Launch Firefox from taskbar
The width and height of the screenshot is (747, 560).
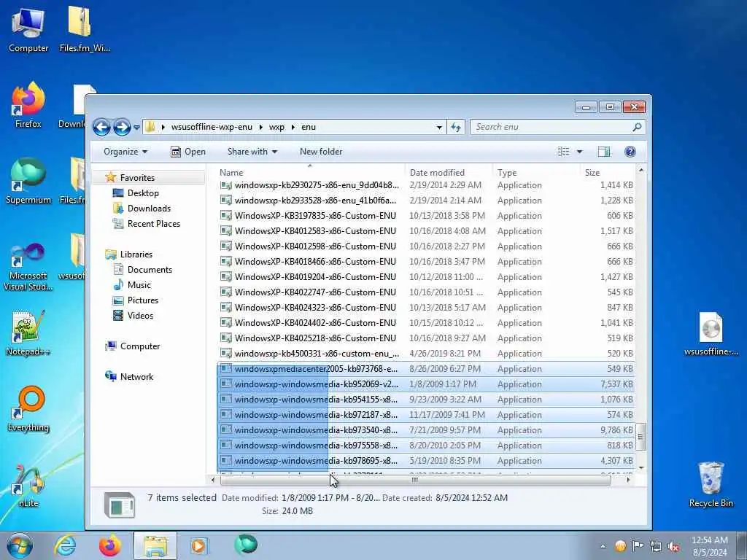[x=109, y=545]
